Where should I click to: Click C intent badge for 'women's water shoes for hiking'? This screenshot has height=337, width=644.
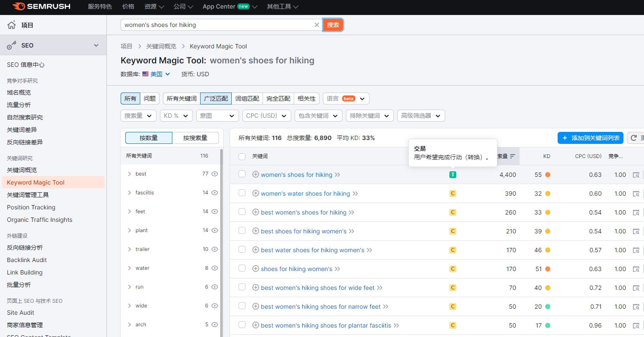pos(453,194)
